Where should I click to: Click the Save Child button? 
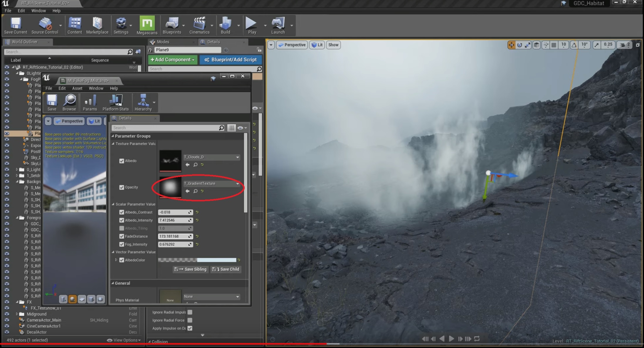(x=226, y=269)
